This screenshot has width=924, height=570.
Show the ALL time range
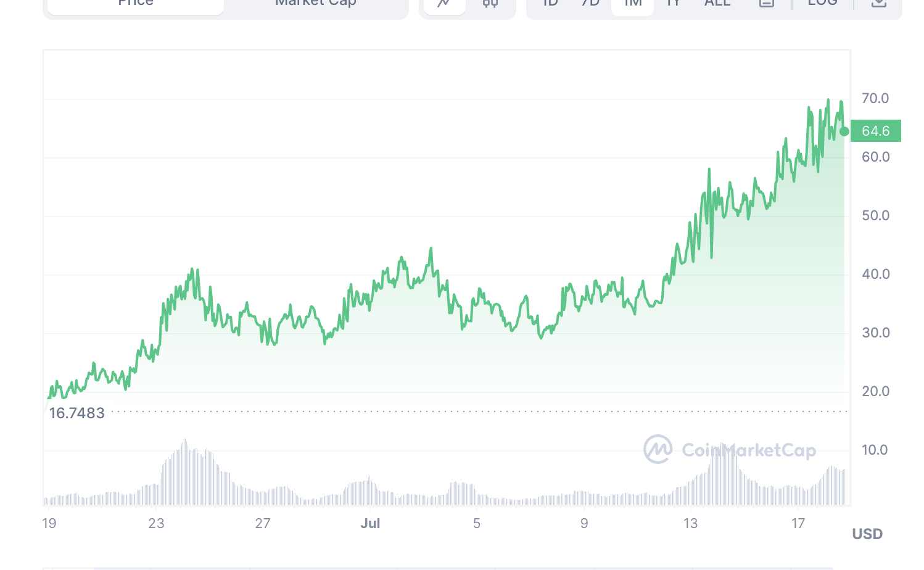point(717,3)
